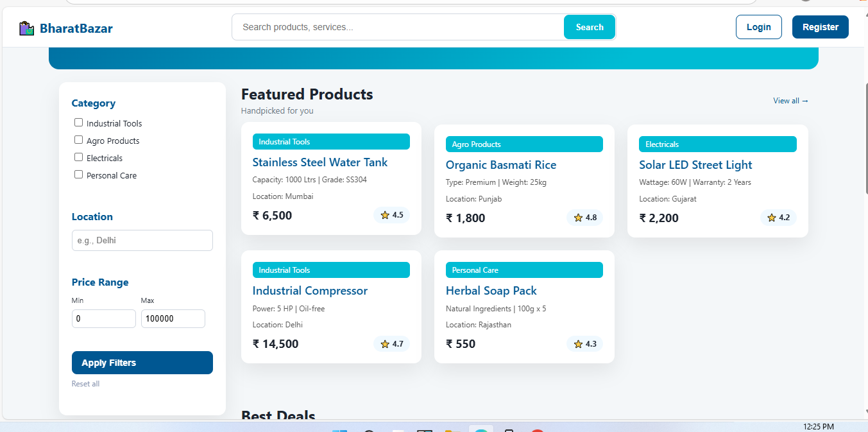The height and width of the screenshot is (432, 868).
Task: Click the BharatBazar shopping bag logo
Action: (x=26, y=27)
